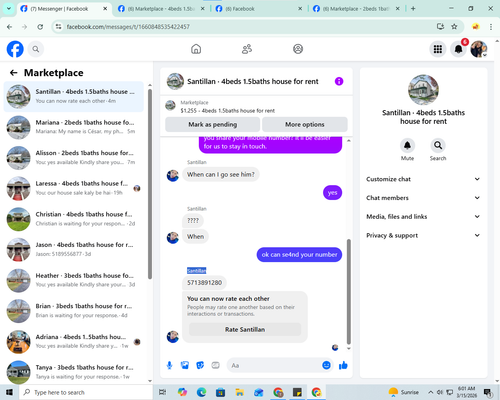Click the Windows taskbar search box

tap(86, 392)
